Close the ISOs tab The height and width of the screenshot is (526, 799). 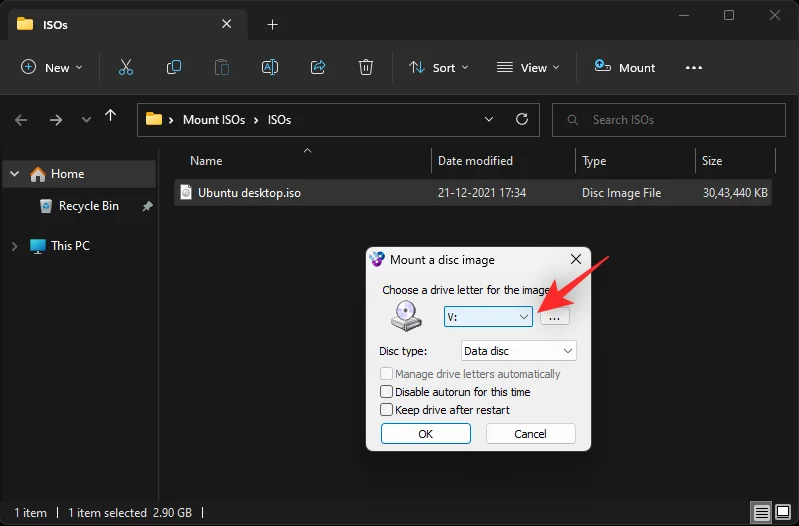click(227, 24)
